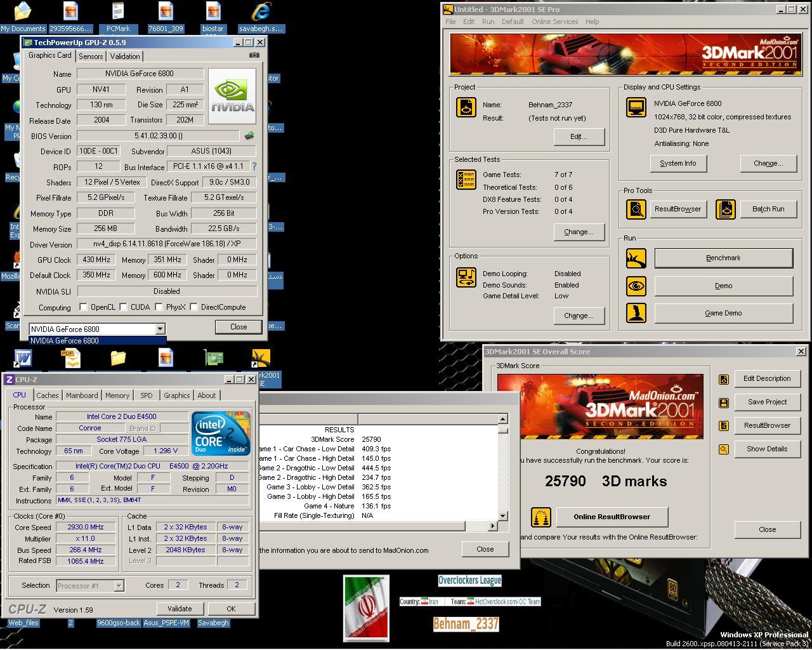This screenshot has width=812, height=650.
Task: Click the ResultBrowser icon in Overall Score window
Action: [724, 426]
